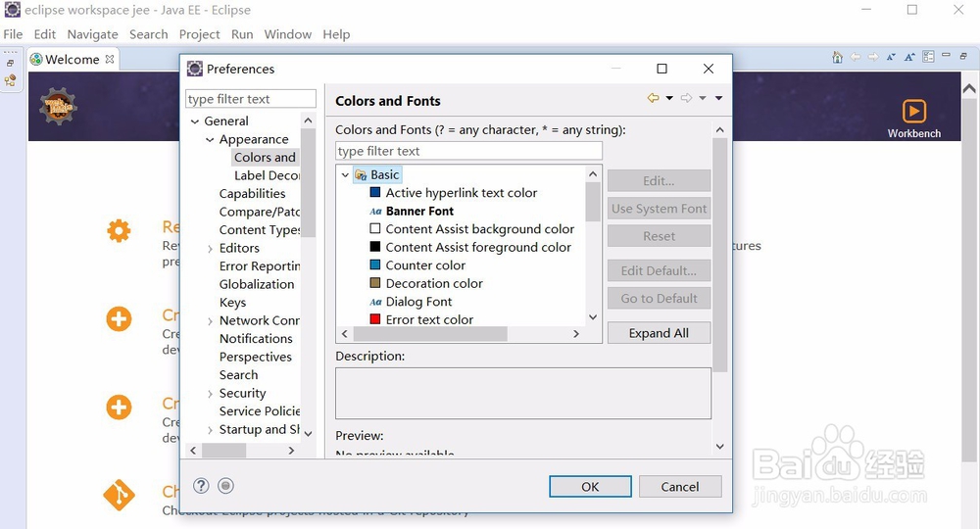980x529 pixels.
Task: Navigate forward in the Welcome page toolbar
Action: pyautogui.click(x=873, y=57)
